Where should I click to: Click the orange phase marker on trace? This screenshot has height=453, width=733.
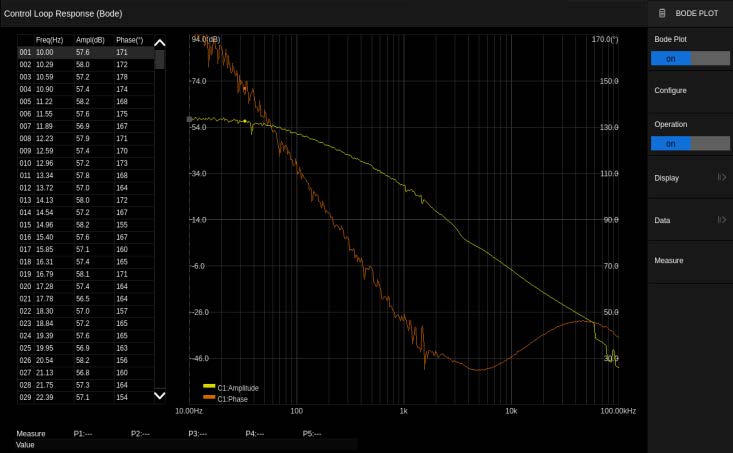coord(245,88)
